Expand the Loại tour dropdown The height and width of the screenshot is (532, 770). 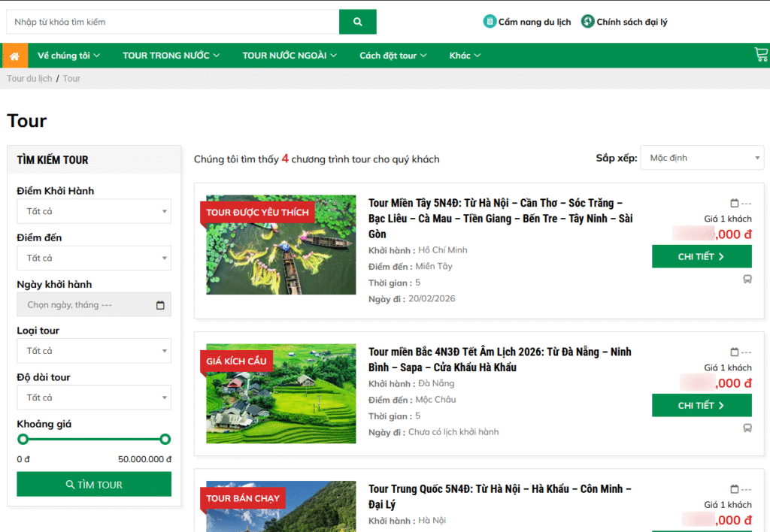[x=94, y=351]
